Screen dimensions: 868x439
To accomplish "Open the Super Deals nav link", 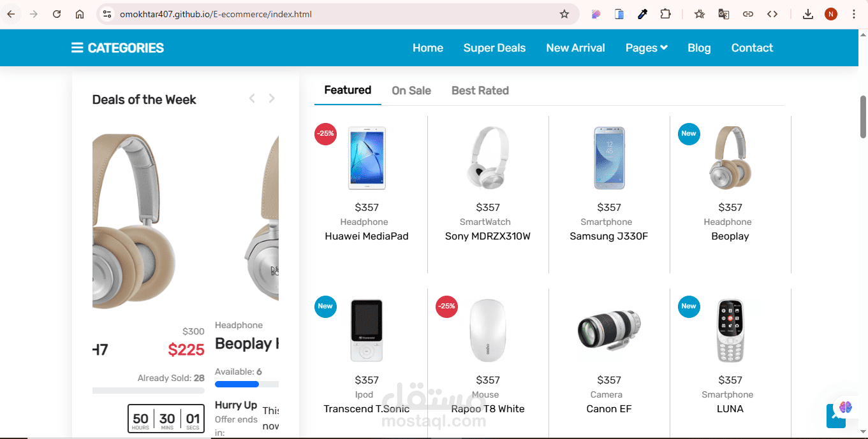I will coord(494,48).
